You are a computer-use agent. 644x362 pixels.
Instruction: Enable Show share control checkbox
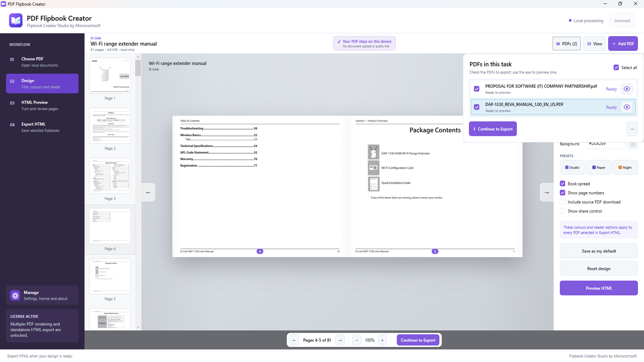point(562,211)
